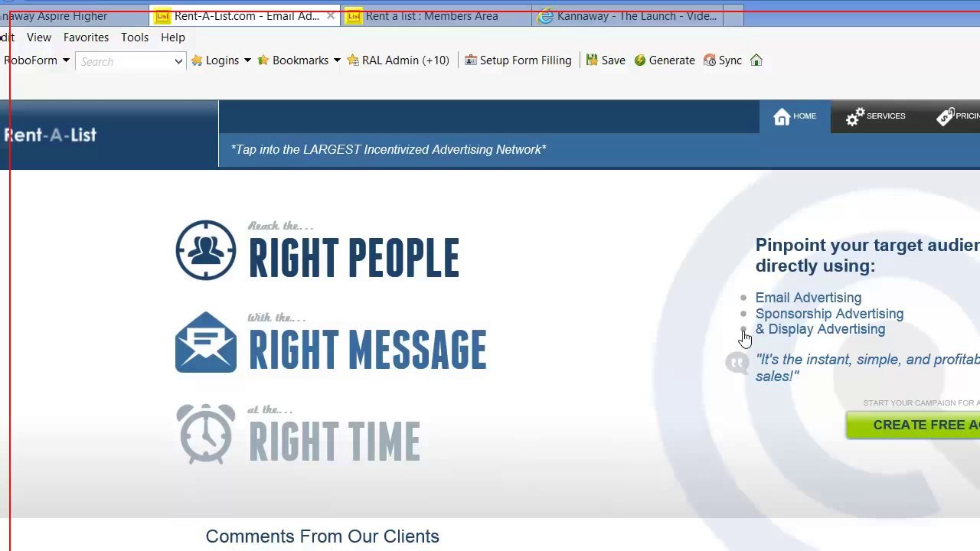Click the PRICING tag icon in site navigation
Image resolution: width=980 pixels, height=551 pixels.
(x=946, y=116)
